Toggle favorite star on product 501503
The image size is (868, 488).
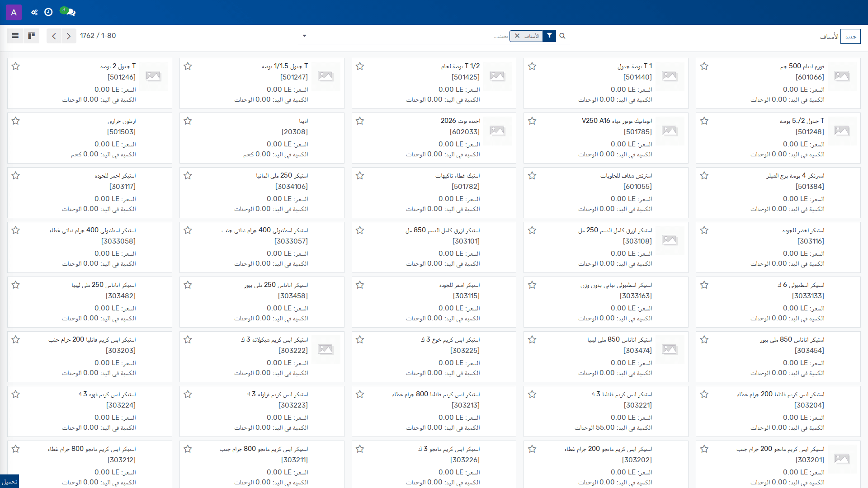click(16, 121)
